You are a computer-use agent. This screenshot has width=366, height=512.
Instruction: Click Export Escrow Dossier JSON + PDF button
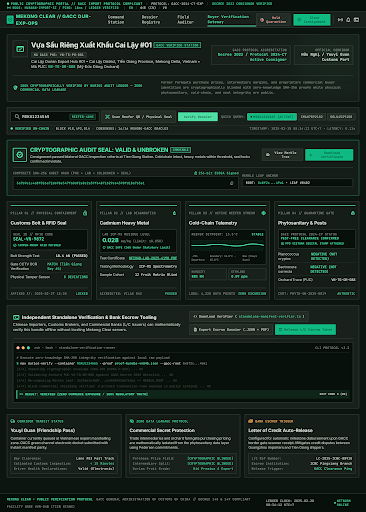[231, 329]
